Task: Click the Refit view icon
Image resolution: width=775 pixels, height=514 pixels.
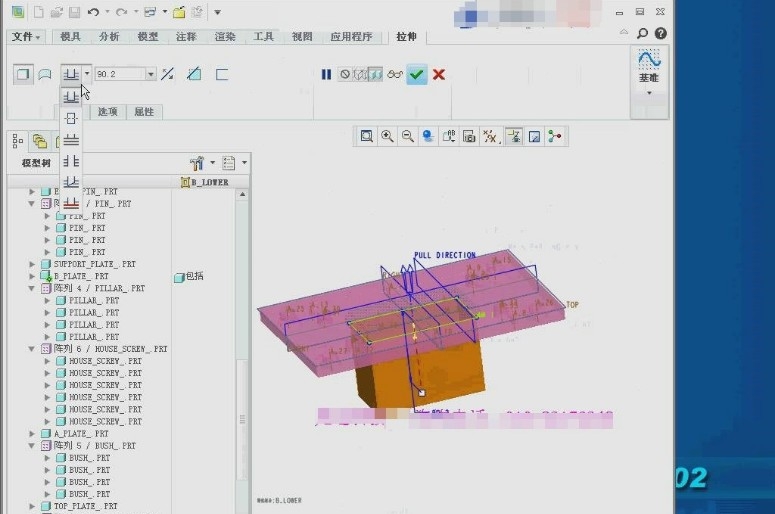Action: tap(366, 136)
